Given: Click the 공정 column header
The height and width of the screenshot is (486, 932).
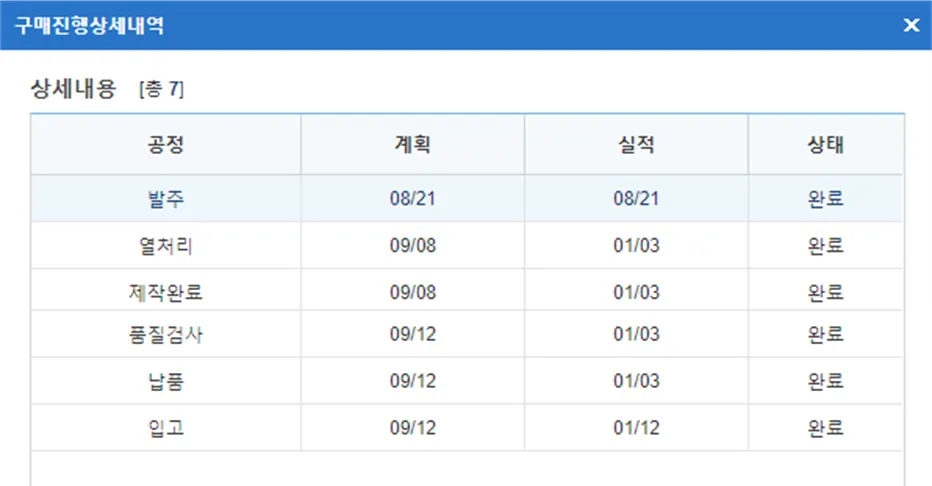Looking at the screenshot, I should click(165, 144).
